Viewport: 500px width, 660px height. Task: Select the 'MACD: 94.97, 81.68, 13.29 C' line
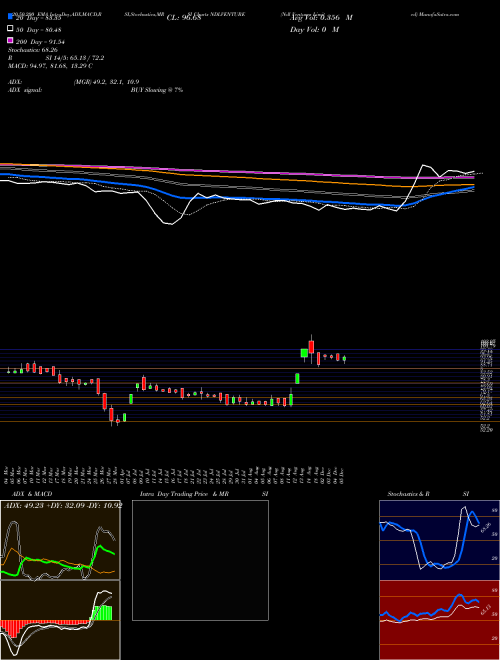pyautogui.click(x=50, y=66)
